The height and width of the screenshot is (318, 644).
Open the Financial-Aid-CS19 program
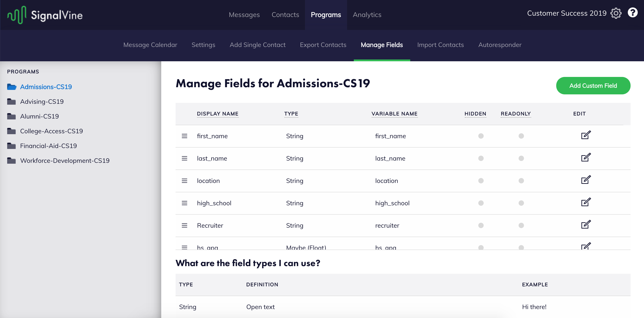49,146
